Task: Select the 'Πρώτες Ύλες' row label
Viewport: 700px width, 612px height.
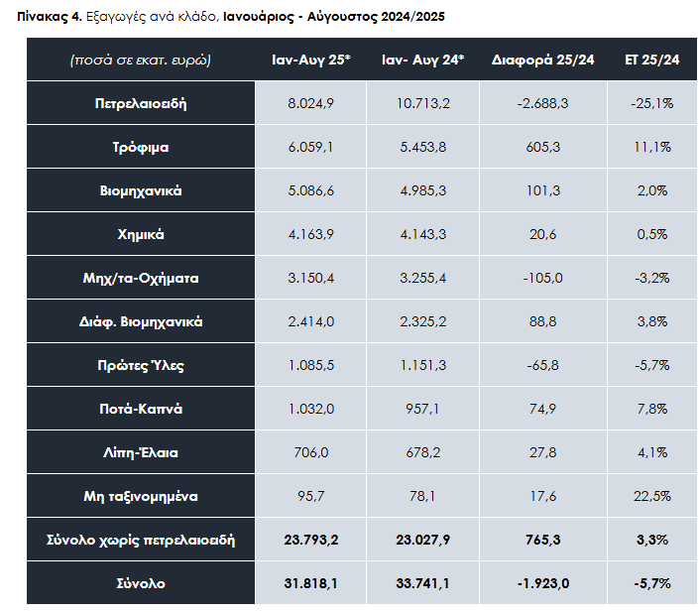Action: click(x=140, y=365)
